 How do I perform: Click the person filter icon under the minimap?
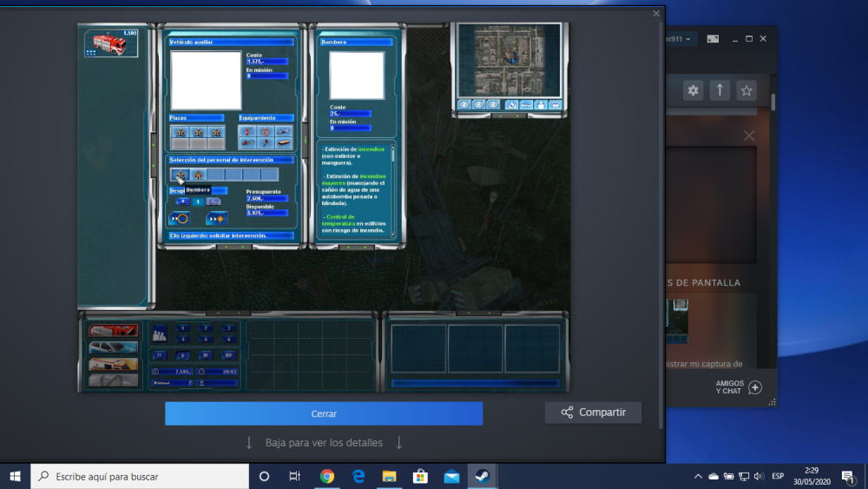click(540, 105)
